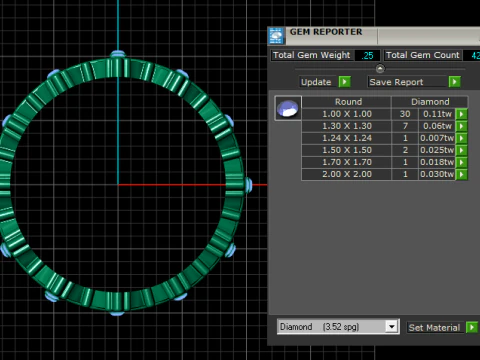Open the Diamond material dropdown arrow
Viewport: 480px width, 360px height.
392,327
